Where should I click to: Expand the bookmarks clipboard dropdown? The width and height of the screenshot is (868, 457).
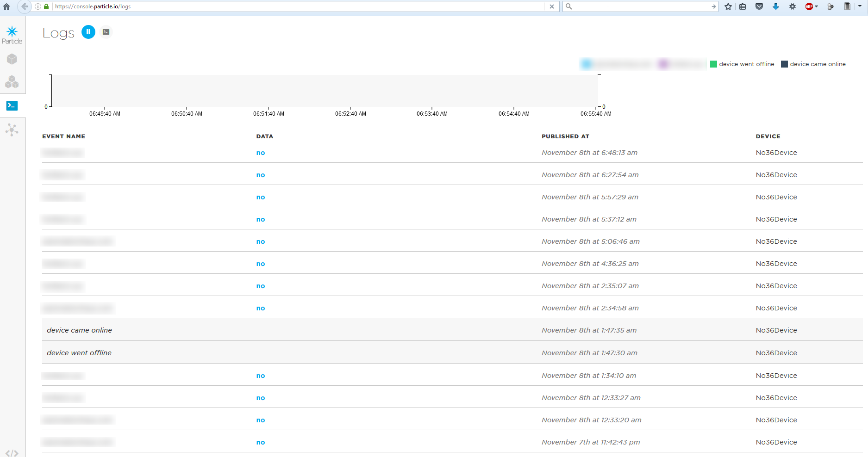743,6
